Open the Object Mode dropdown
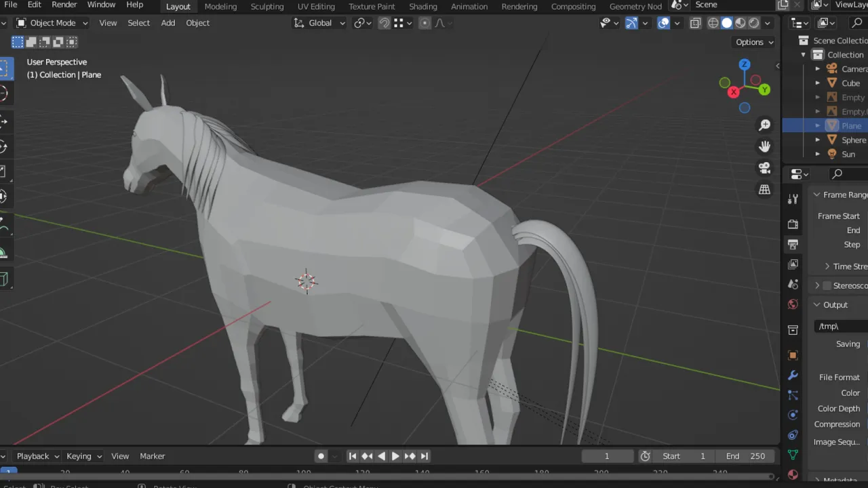This screenshot has height=488, width=868. [x=52, y=23]
